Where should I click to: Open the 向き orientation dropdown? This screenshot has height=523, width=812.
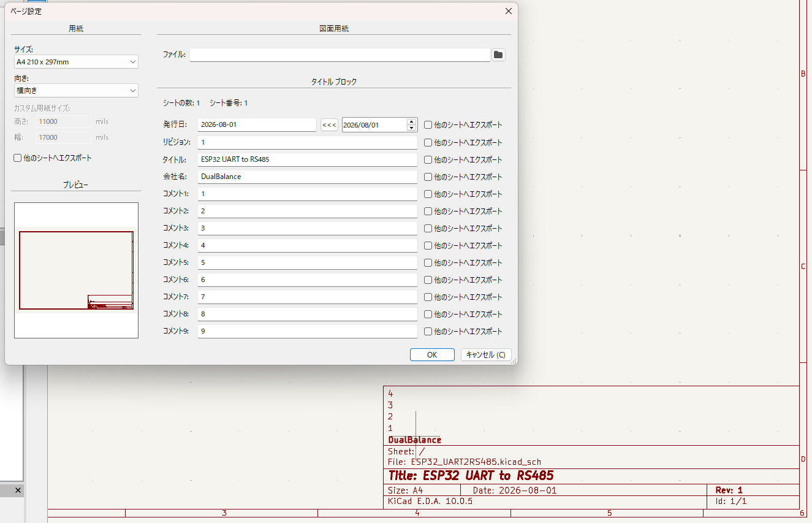coord(76,91)
